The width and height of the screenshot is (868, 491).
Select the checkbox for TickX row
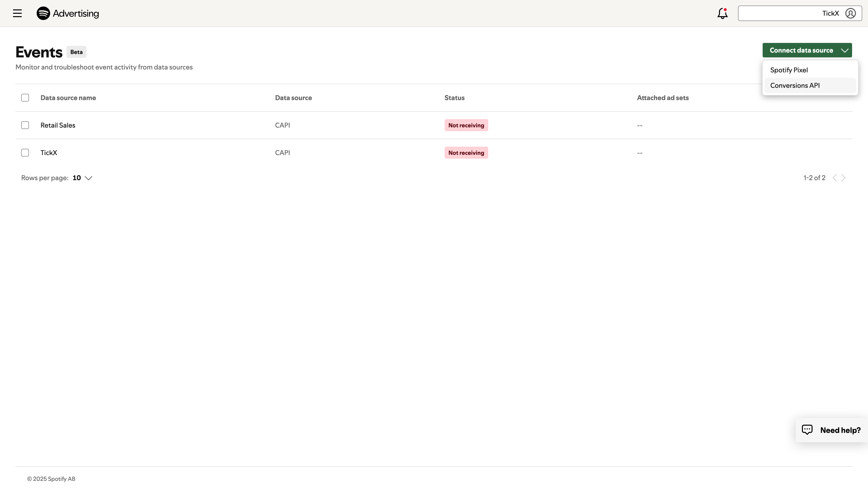click(x=25, y=152)
